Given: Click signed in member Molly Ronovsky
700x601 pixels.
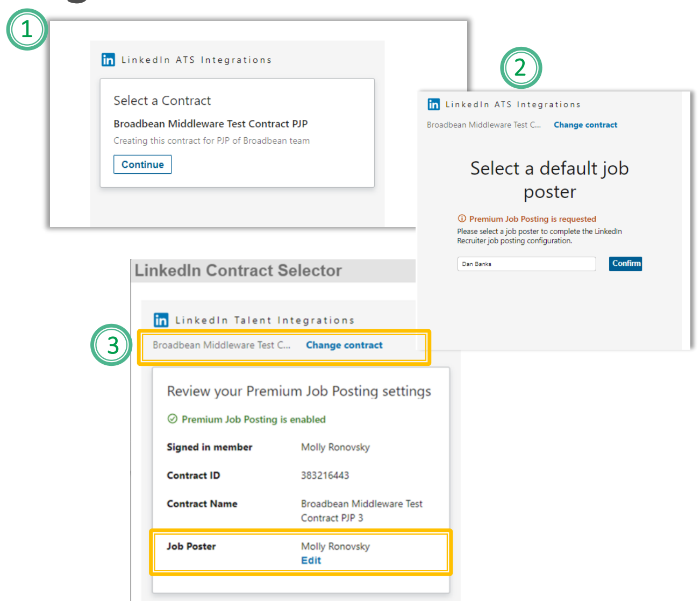Looking at the screenshot, I should point(335,447).
